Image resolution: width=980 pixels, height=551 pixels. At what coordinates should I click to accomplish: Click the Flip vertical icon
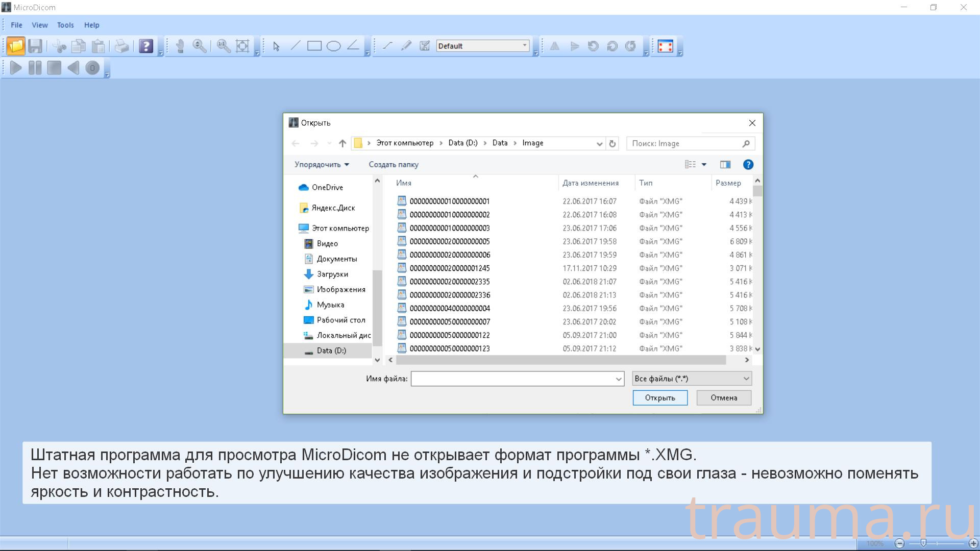(x=574, y=46)
